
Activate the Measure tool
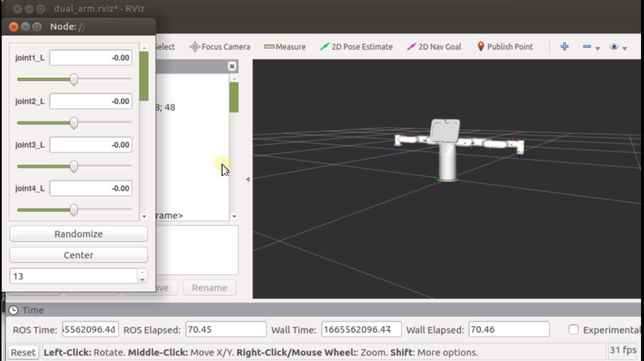[x=285, y=47]
